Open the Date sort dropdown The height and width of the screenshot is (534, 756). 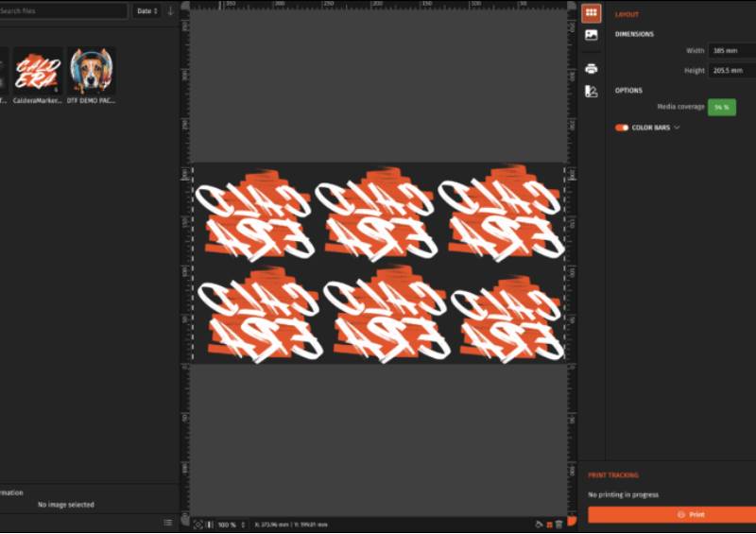146,11
